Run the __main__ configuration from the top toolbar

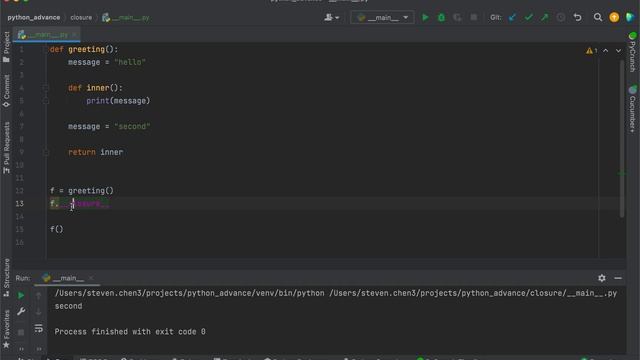point(425,18)
